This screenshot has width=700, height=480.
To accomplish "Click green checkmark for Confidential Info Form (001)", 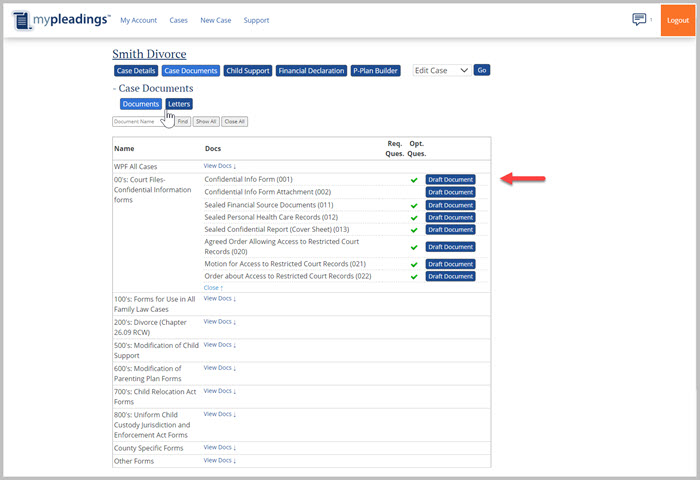I will tap(413, 180).
